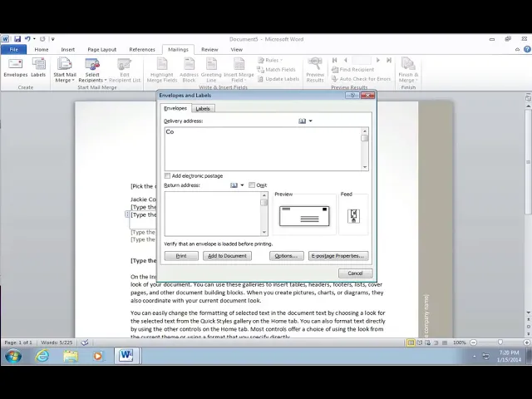The image size is (532, 399).
Task: Click Highlight Merge Fields icon
Action: click(x=162, y=70)
